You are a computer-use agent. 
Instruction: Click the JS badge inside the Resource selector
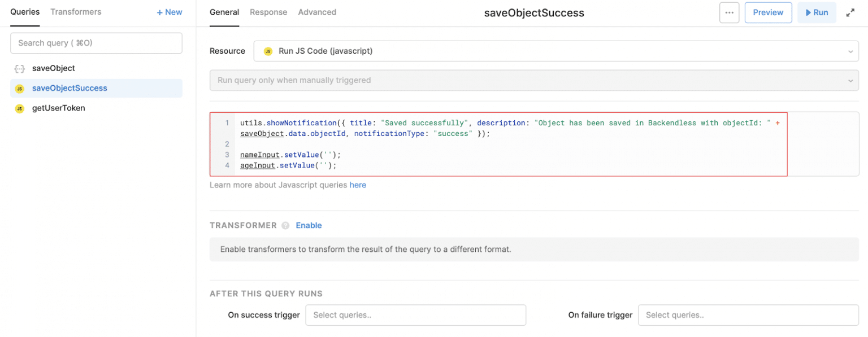click(x=267, y=51)
